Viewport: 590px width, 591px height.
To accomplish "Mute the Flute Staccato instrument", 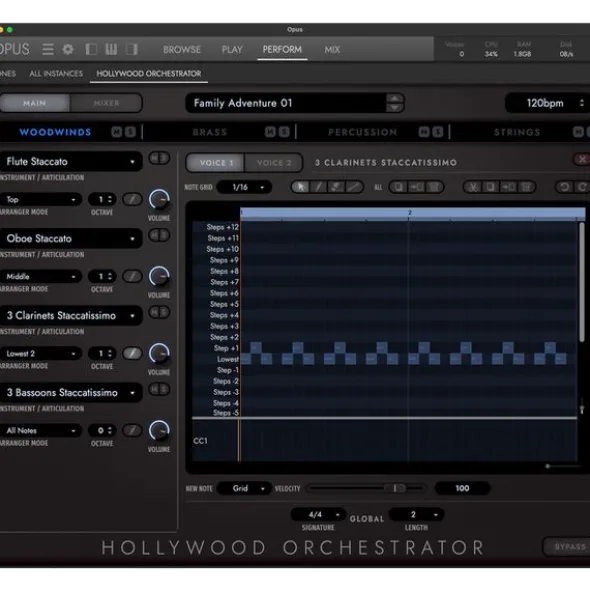I will [155, 158].
